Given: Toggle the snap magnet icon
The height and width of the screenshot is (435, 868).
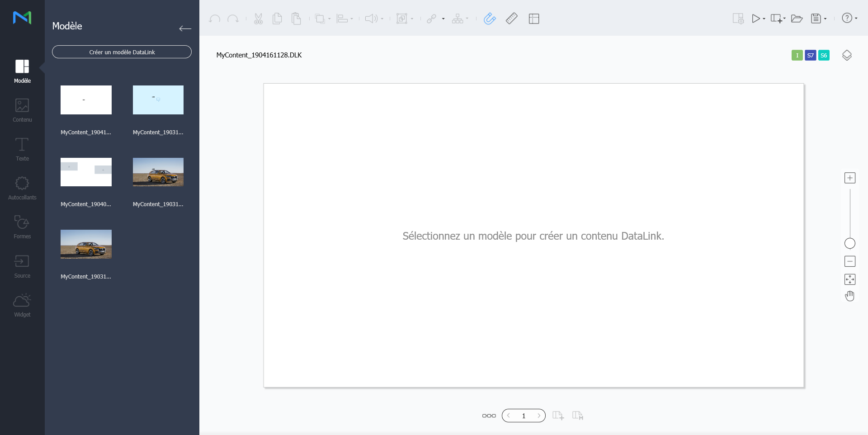Looking at the screenshot, I should point(490,19).
